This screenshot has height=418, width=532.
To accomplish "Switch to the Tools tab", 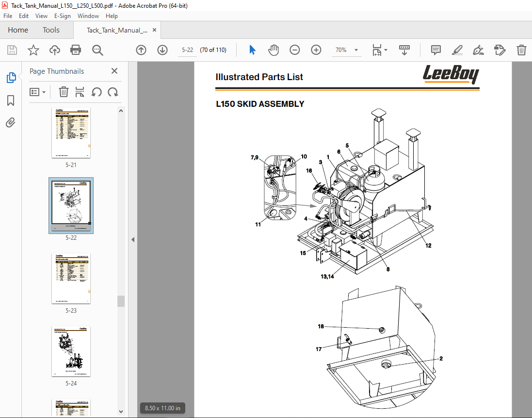I will tap(51, 30).
